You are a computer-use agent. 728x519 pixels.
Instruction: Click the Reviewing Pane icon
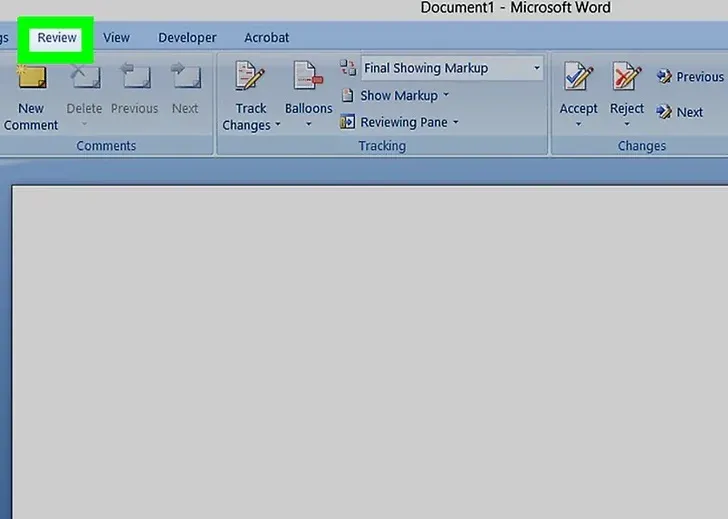click(347, 122)
